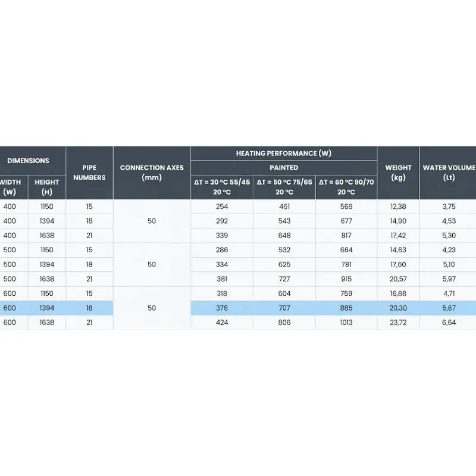Click the PIPE NUMBERS header cell
Screen dimensions: 476x476
[89, 173]
